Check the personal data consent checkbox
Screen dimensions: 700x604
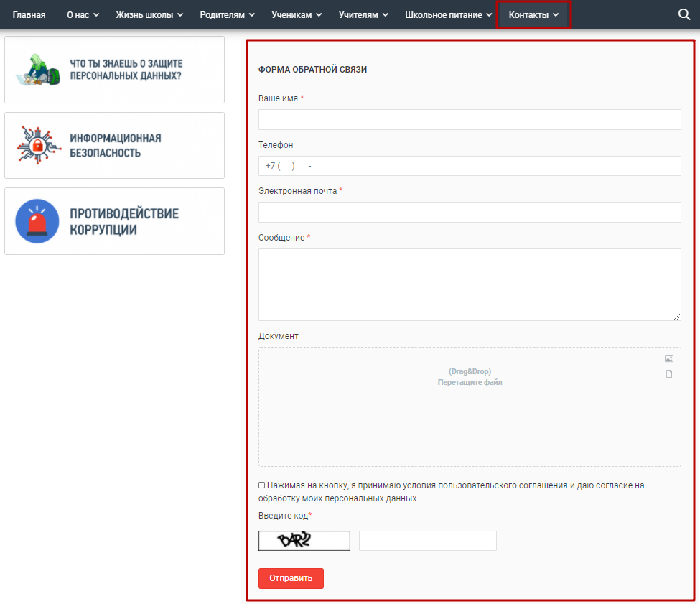262,485
